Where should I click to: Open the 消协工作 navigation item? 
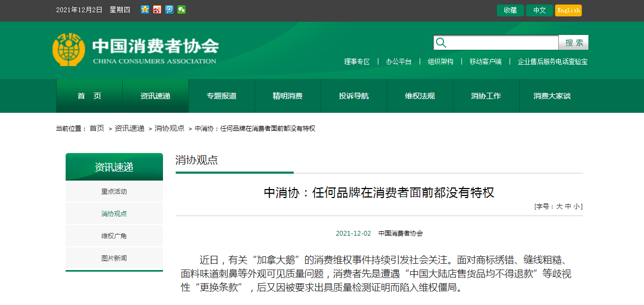click(486, 96)
